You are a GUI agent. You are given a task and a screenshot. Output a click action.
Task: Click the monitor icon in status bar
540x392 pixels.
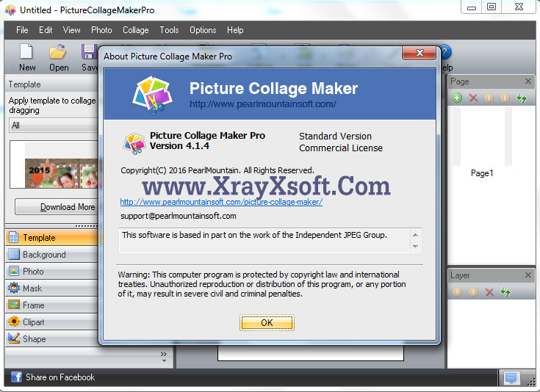[x=511, y=377]
